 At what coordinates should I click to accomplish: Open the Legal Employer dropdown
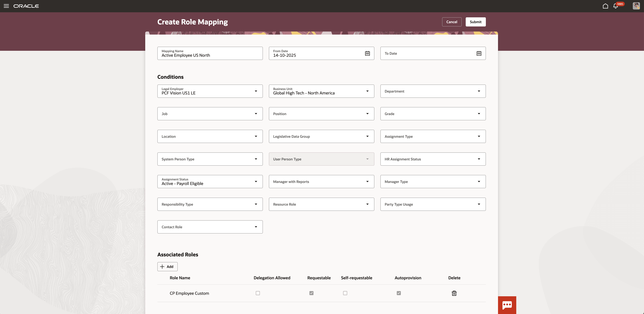[256, 91]
